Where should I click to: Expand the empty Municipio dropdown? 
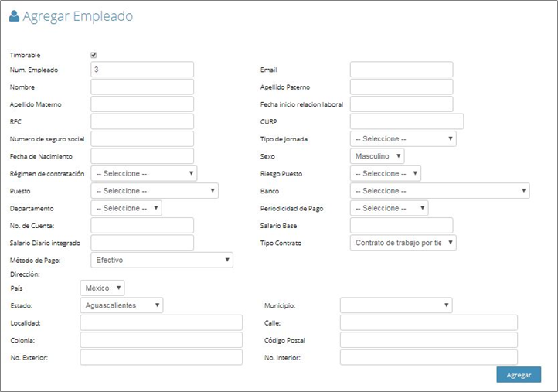(396, 305)
